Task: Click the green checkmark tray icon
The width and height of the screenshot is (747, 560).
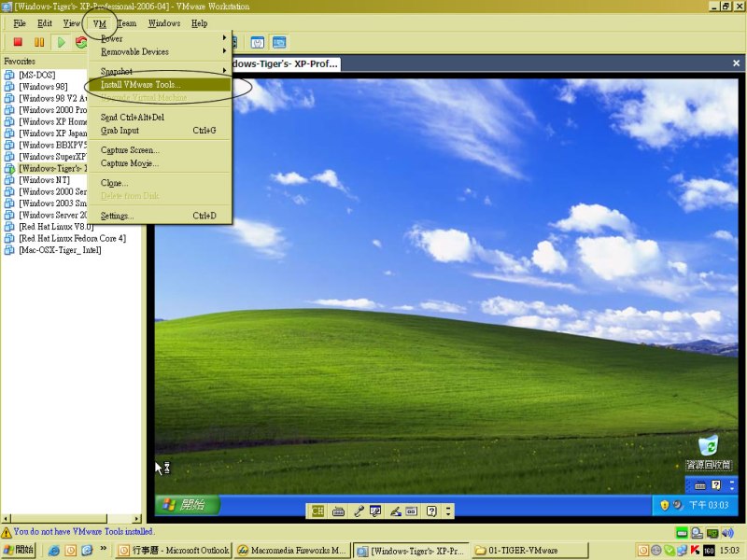Action: coord(669,551)
